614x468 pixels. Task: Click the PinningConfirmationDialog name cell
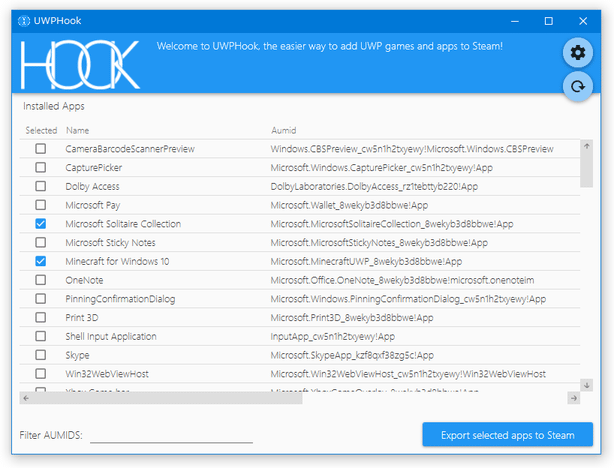[120, 299]
